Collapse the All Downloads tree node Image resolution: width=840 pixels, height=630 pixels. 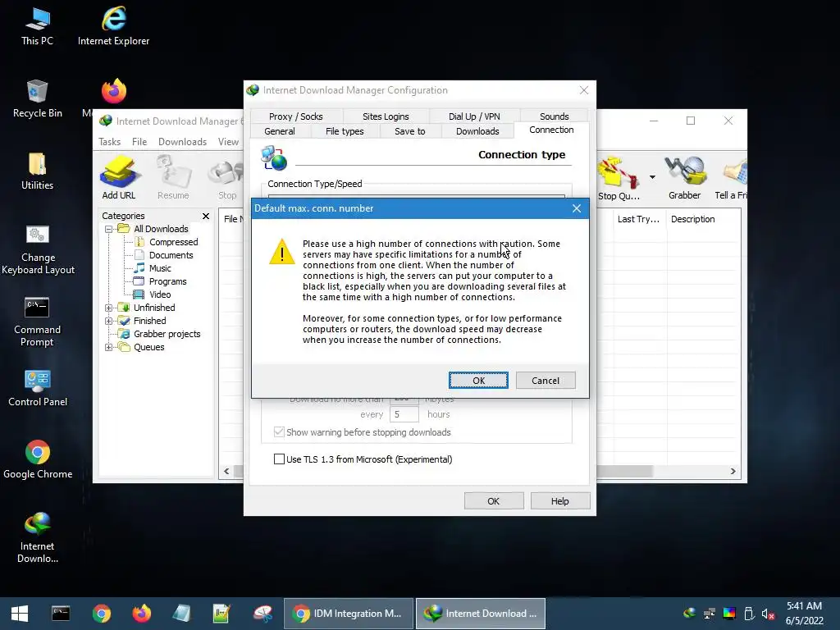click(109, 229)
